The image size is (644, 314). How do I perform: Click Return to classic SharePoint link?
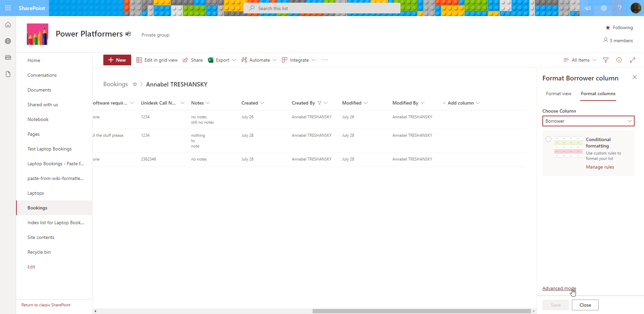tap(46, 305)
